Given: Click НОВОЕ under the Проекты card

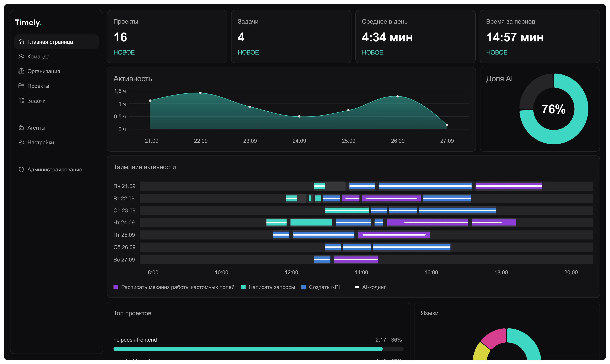Looking at the screenshot, I should 124,53.
